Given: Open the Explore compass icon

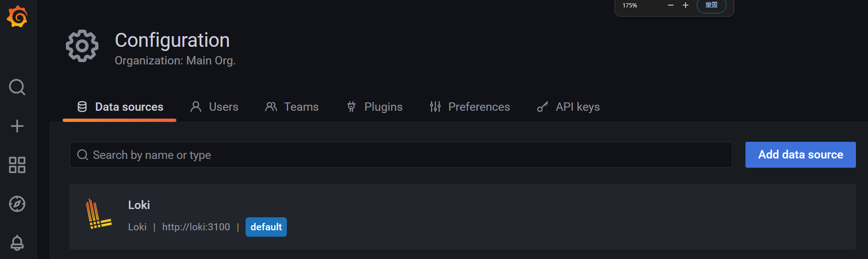Looking at the screenshot, I should pos(17,204).
